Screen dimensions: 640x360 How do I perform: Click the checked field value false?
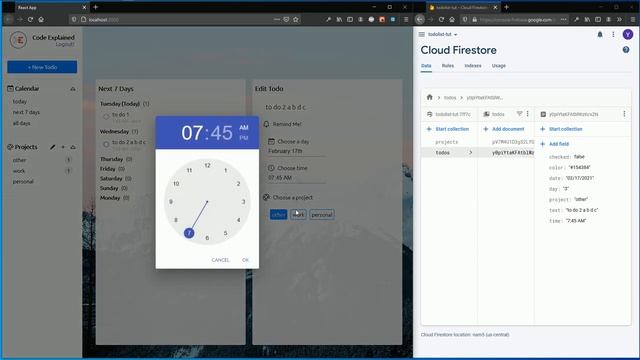click(x=579, y=157)
